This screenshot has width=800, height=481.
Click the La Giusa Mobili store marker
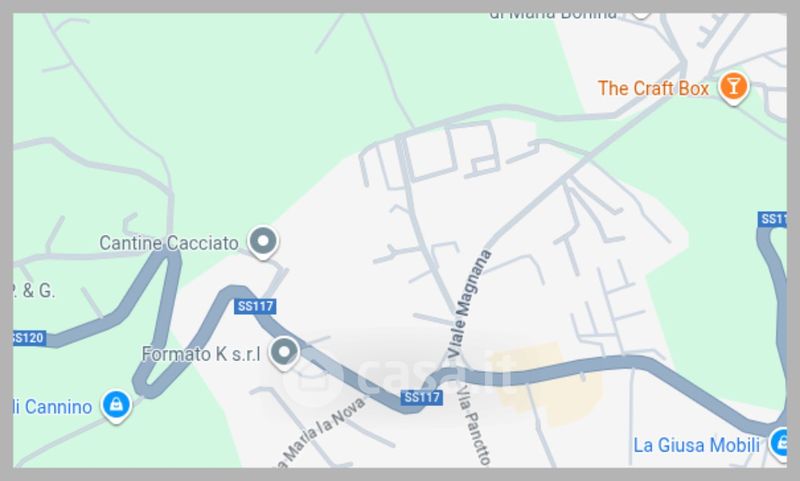point(781,443)
